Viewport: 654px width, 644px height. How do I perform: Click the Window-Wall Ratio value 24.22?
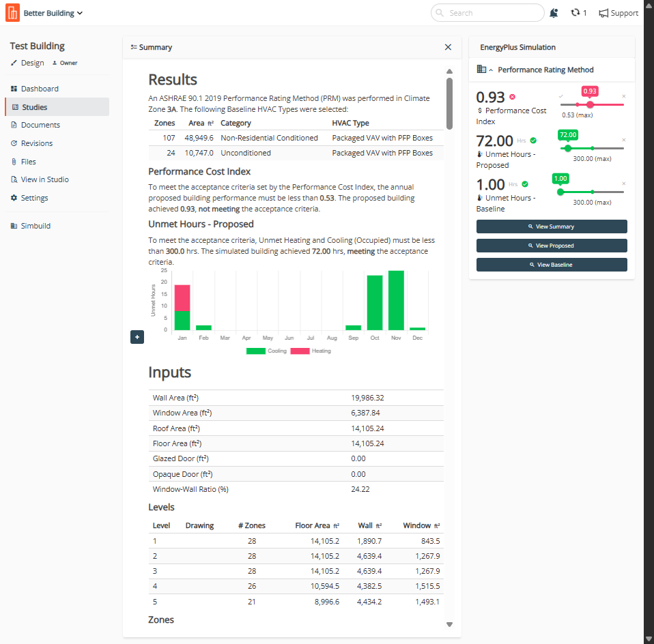(x=360, y=489)
